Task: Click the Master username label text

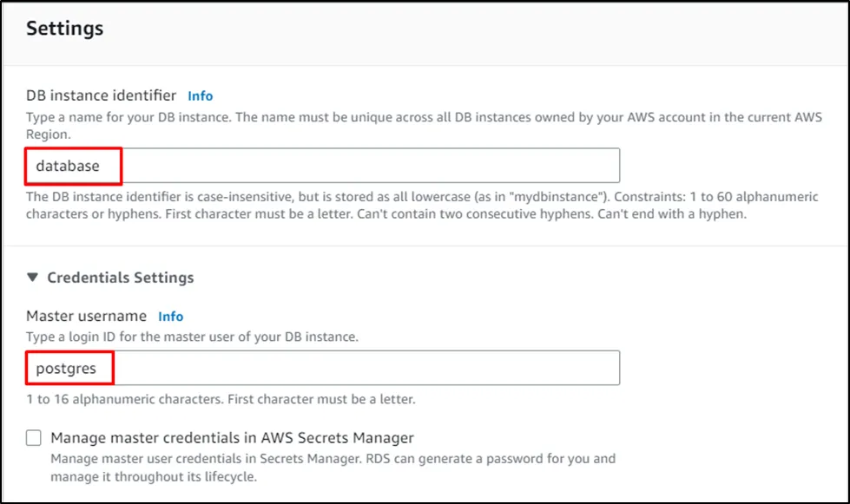Action: pyautogui.click(x=86, y=317)
